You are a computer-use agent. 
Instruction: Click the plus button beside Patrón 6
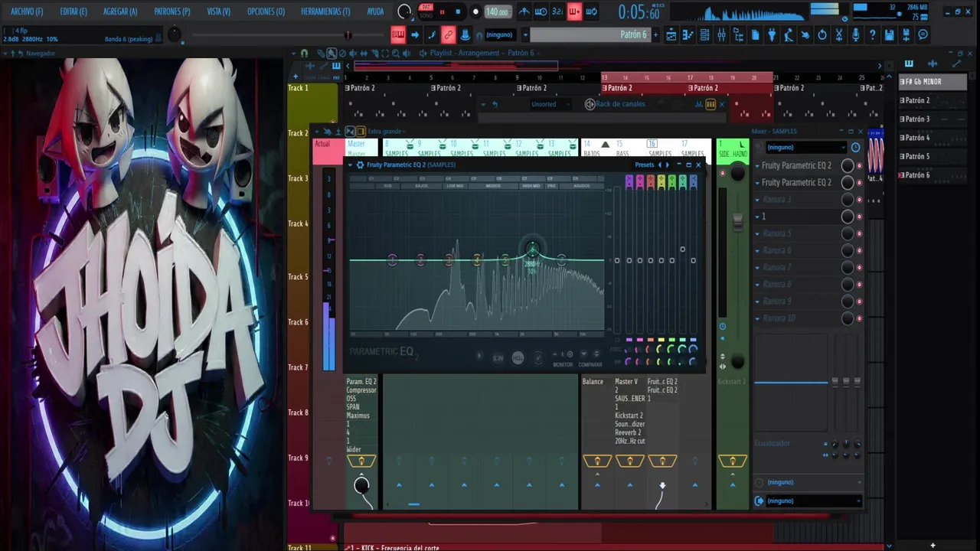(x=655, y=34)
